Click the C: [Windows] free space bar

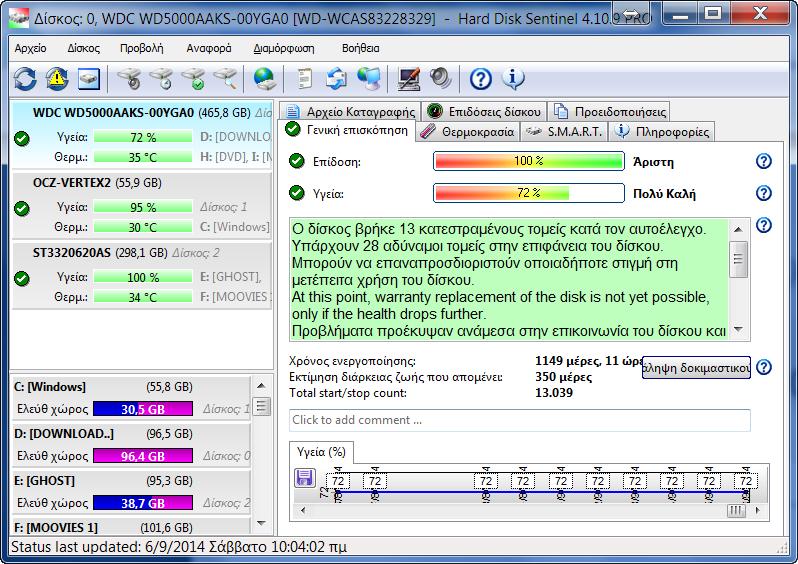coord(143,409)
